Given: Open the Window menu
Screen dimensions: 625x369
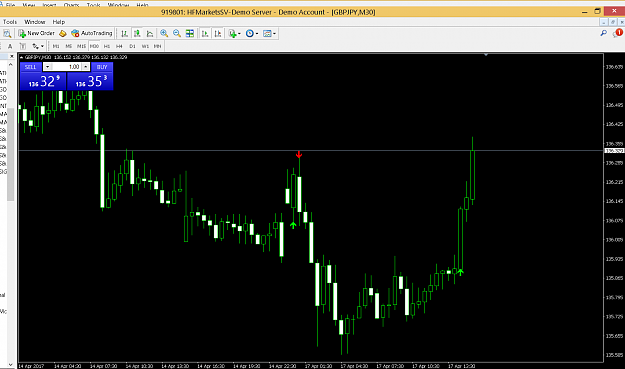Looking at the screenshot, I should [x=35, y=22].
